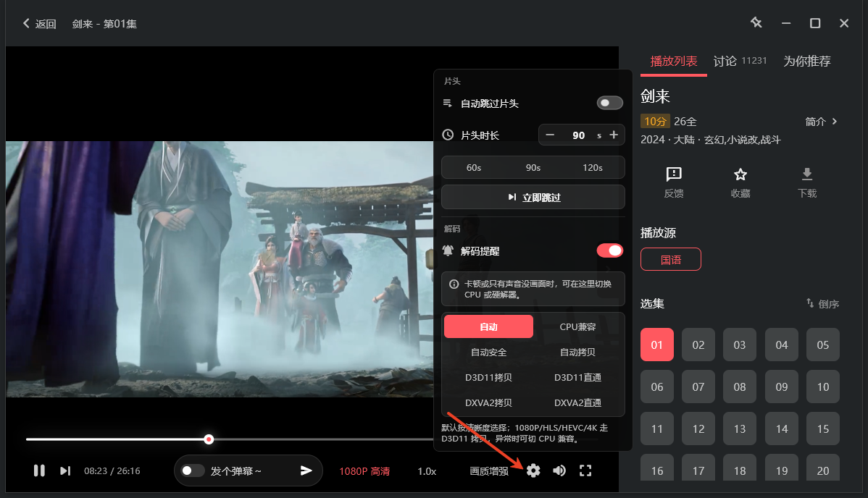The height and width of the screenshot is (498, 868).
Task: Decrease intro length with minus button
Action: 550,135
